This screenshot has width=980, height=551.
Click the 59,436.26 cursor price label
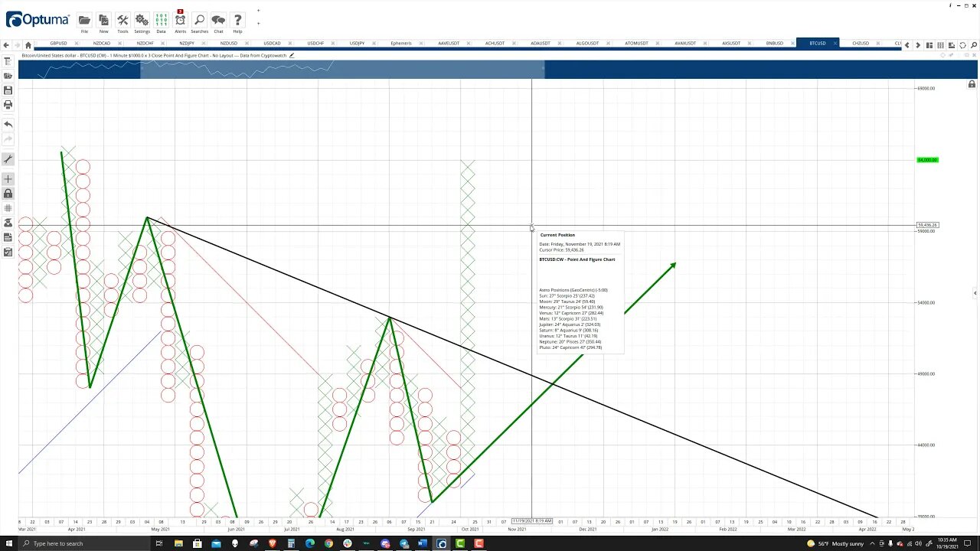tap(927, 225)
